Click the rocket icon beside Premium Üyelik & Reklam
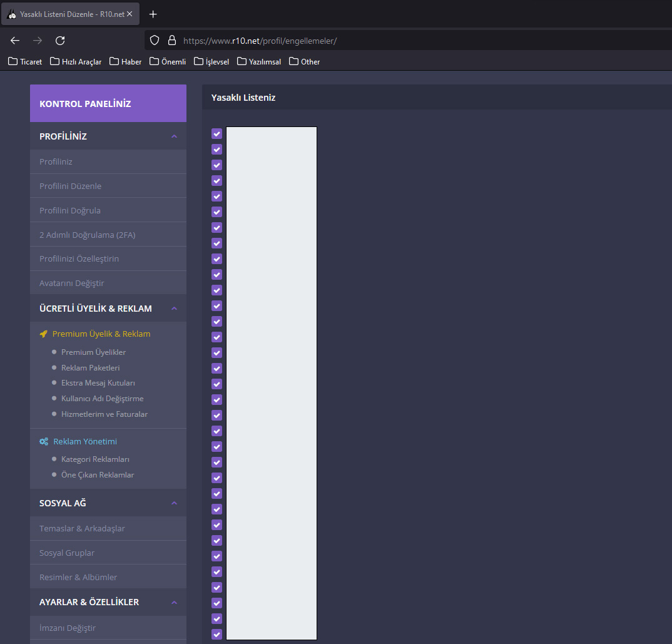The image size is (672, 644). [x=43, y=334]
